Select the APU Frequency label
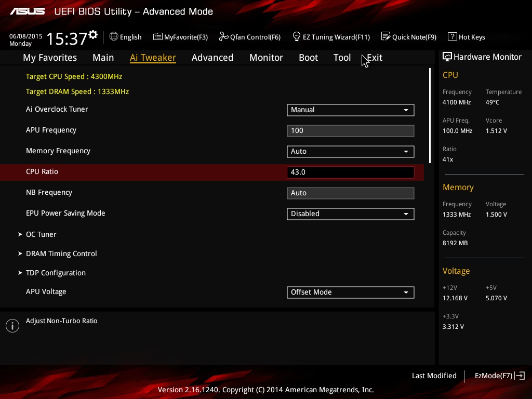Image resolution: width=532 pixels, height=399 pixels. click(51, 130)
